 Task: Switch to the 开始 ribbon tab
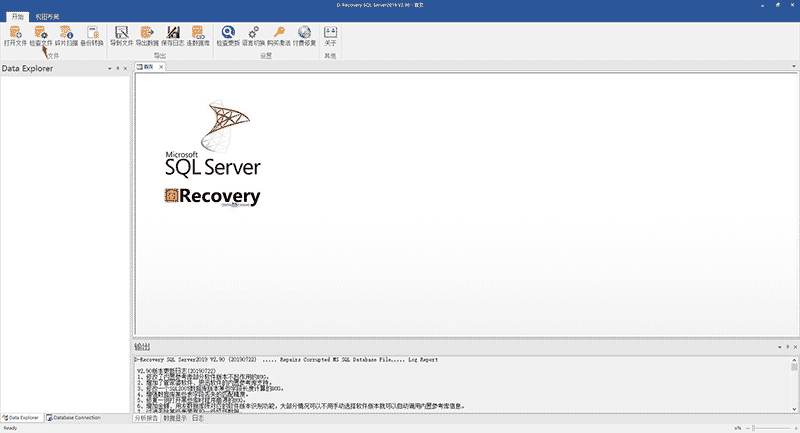click(x=18, y=17)
